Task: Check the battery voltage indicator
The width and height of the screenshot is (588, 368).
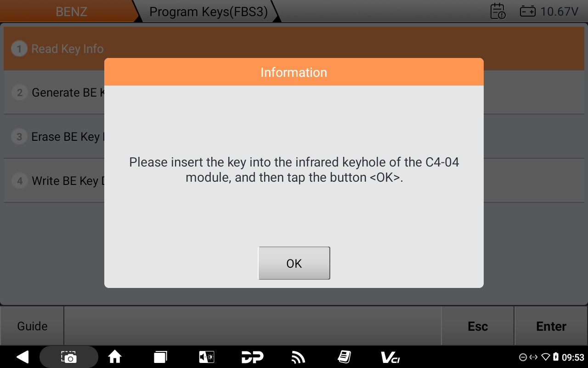Action: 549,11
